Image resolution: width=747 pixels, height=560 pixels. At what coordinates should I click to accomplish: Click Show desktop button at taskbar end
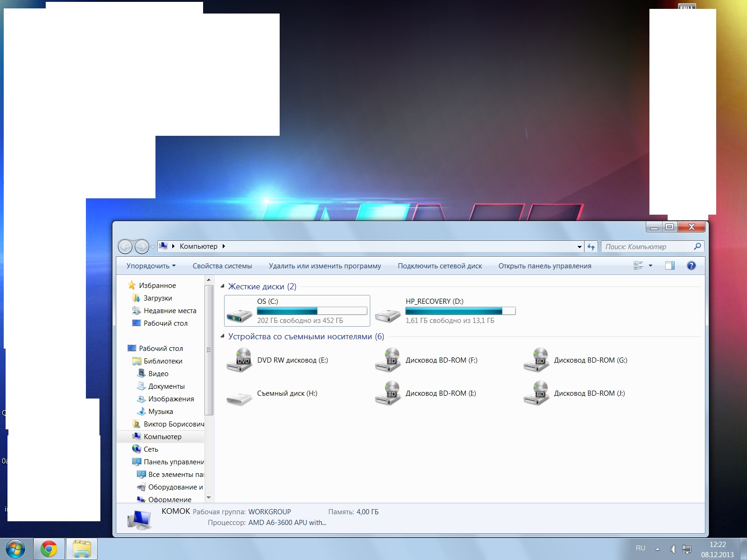[x=743, y=549]
